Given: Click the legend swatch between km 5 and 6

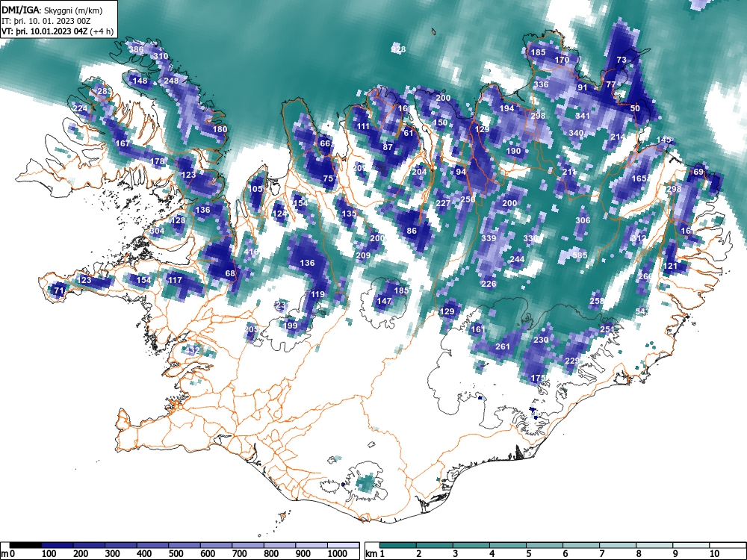Looking at the screenshot, I should pyautogui.click(x=545, y=545).
